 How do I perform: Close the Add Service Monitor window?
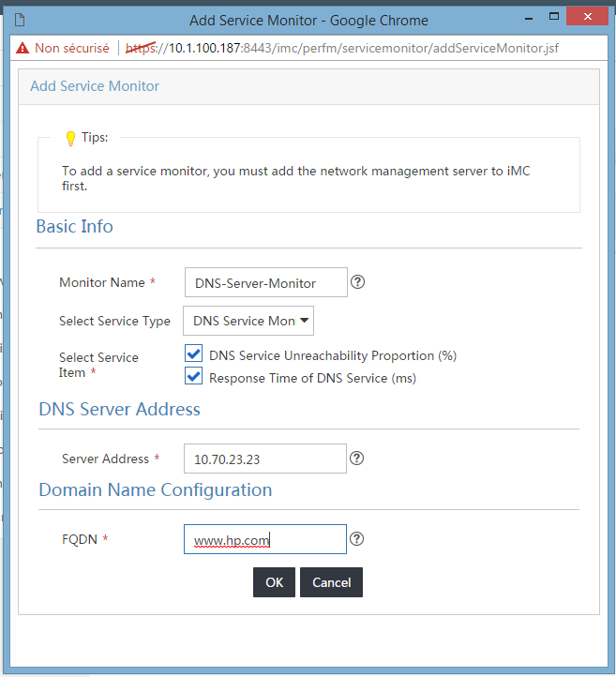[x=588, y=16]
